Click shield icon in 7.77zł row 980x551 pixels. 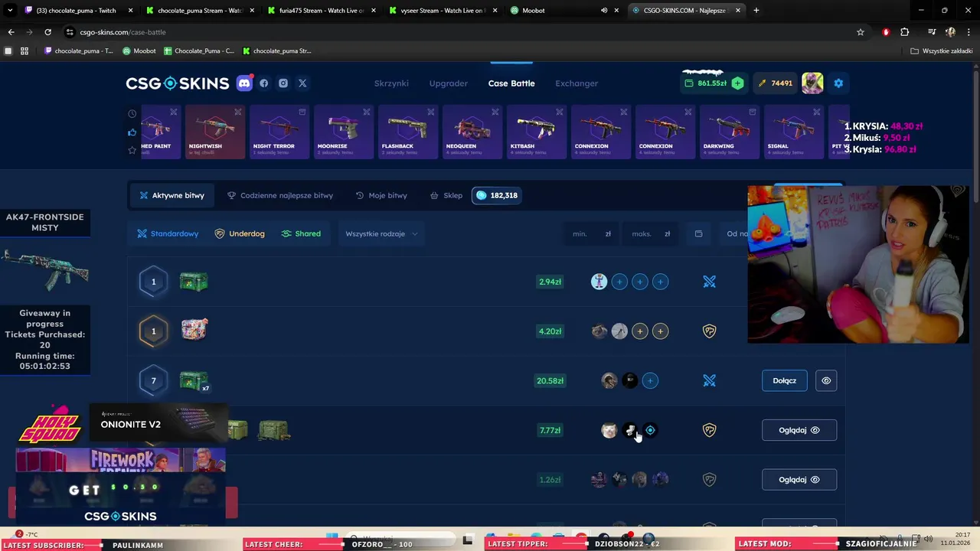point(710,430)
